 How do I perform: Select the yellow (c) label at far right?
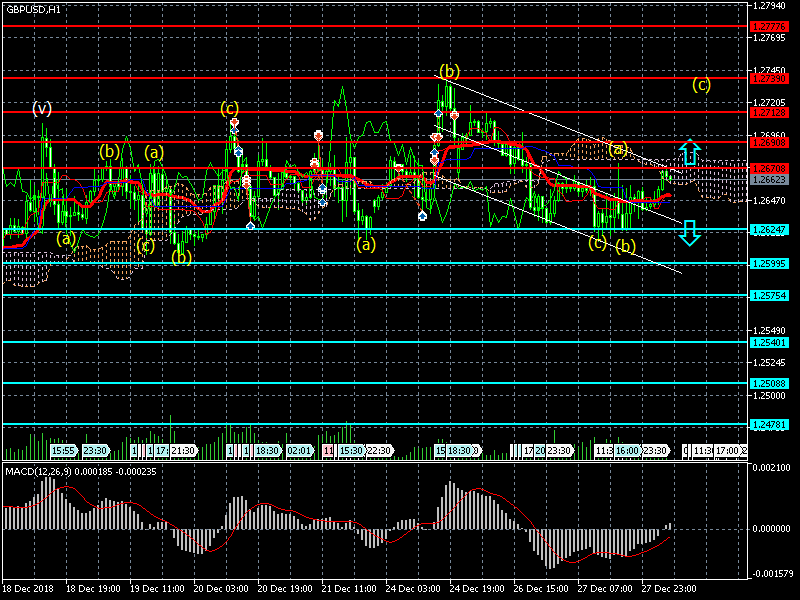702,85
